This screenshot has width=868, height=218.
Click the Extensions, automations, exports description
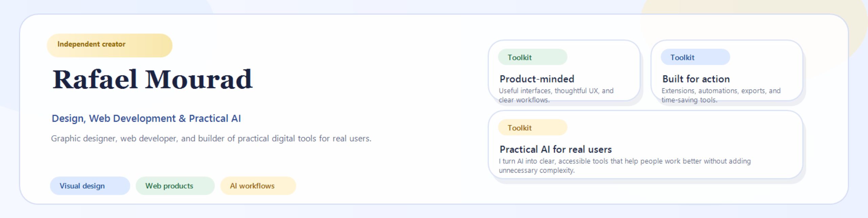721,95
